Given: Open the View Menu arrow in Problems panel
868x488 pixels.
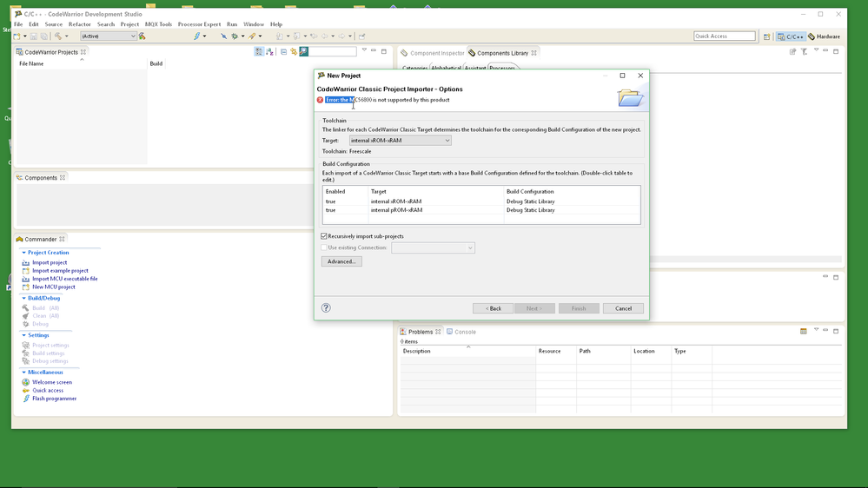Looking at the screenshot, I should 816,330.
